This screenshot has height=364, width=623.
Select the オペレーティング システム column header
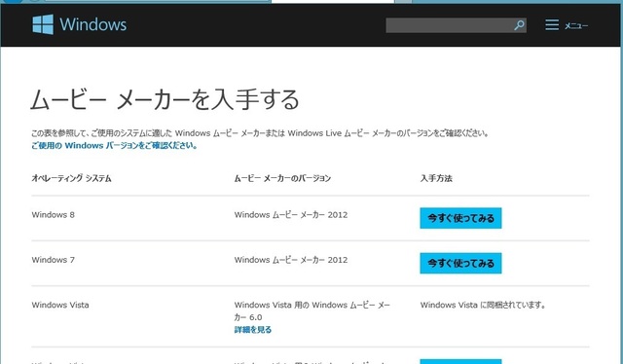pyautogui.click(x=71, y=178)
